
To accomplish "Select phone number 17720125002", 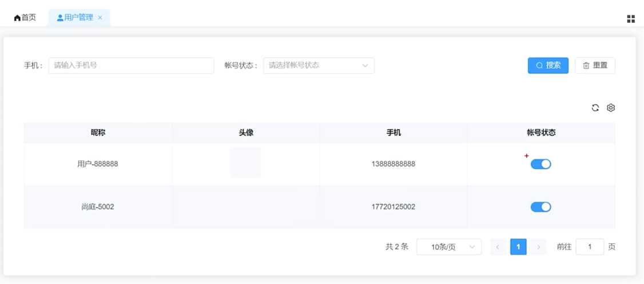I will (393, 207).
